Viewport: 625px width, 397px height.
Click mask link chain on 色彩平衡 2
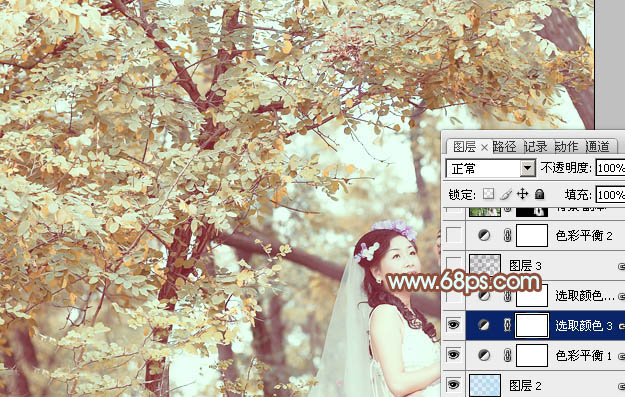coord(507,235)
